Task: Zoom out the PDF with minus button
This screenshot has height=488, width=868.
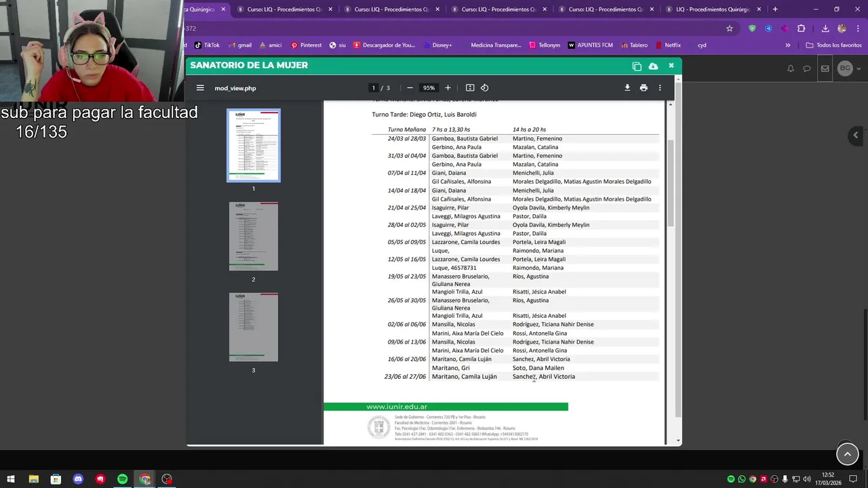Action: [410, 87]
